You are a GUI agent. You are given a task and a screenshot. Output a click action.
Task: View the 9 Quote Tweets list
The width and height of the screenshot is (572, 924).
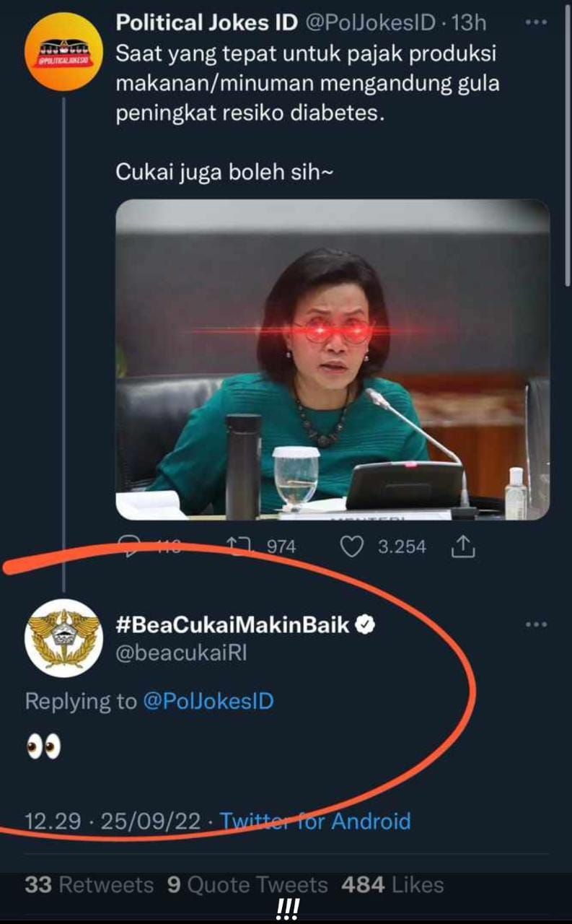(247, 885)
